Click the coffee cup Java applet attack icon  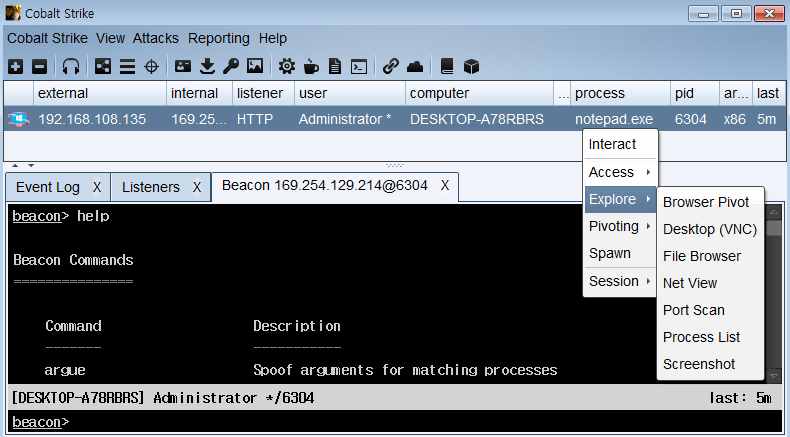(311, 66)
